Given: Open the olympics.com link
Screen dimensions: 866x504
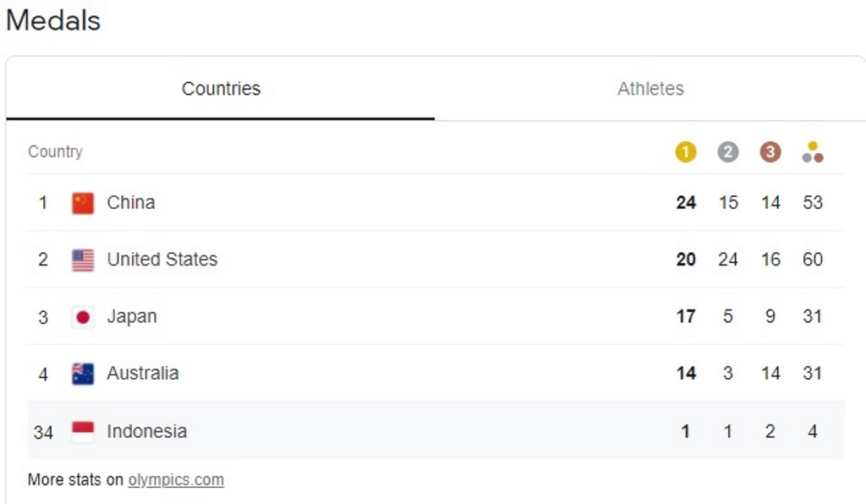Looking at the screenshot, I should 176,479.
